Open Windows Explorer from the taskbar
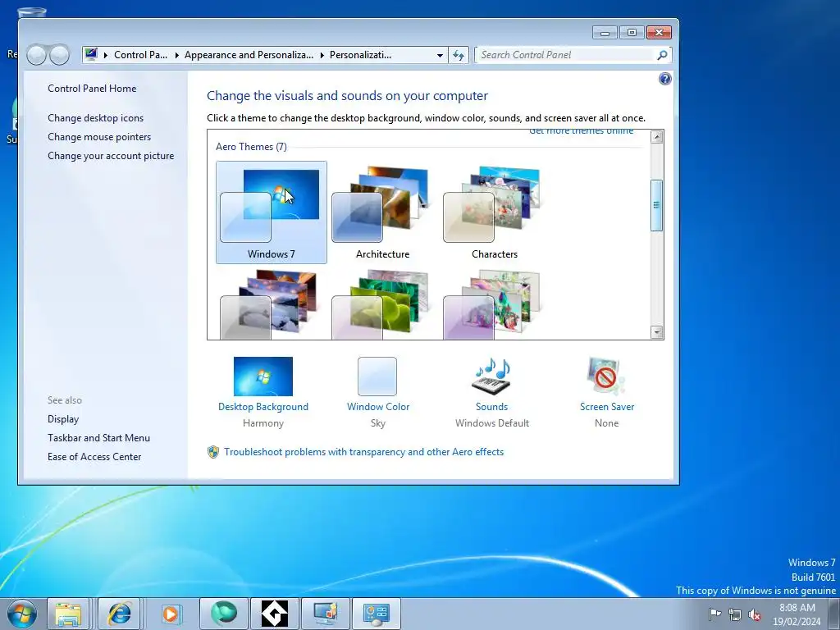840x630 pixels. click(x=68, y=614)
